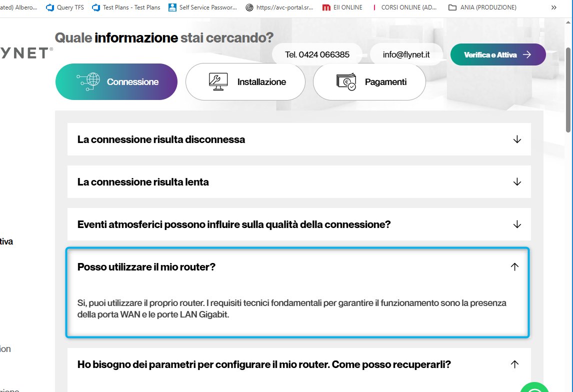Open the CORSI ONLINE bookmark
The image size is (573, 392).
click(404, 7)
